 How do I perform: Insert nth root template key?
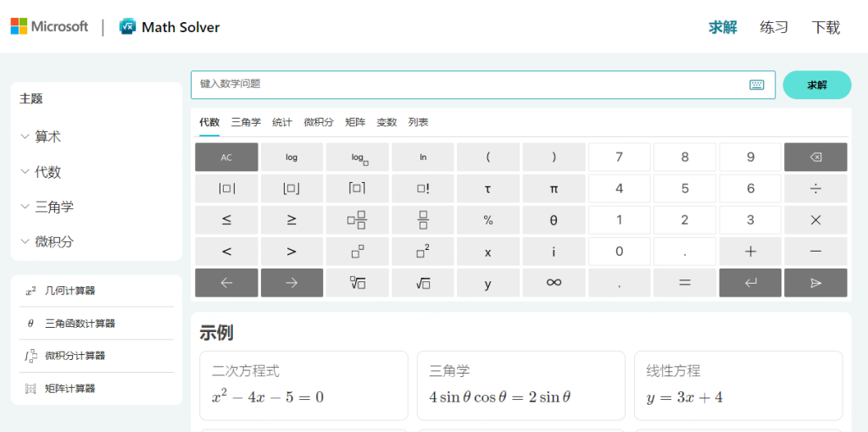[357, 283]
